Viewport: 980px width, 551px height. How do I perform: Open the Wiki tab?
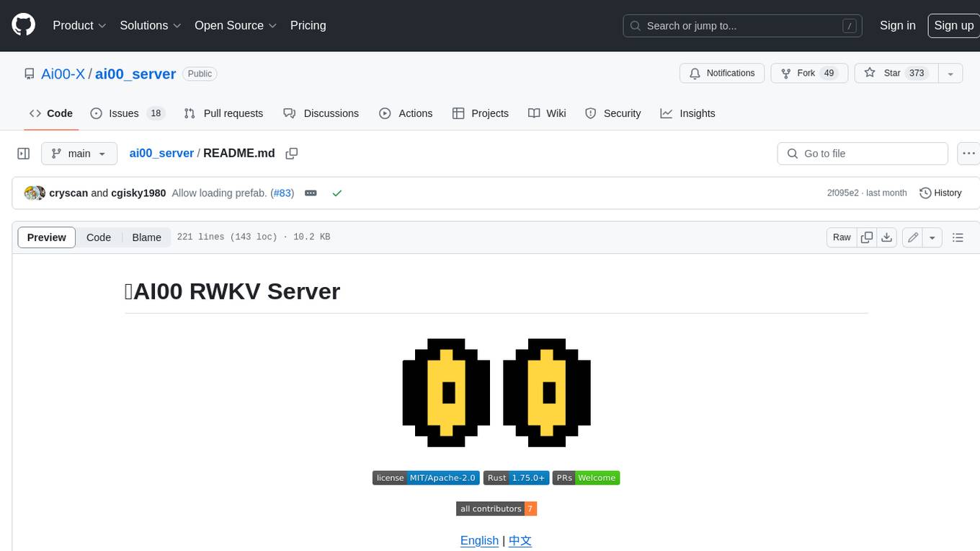click(x=547, y=113)
